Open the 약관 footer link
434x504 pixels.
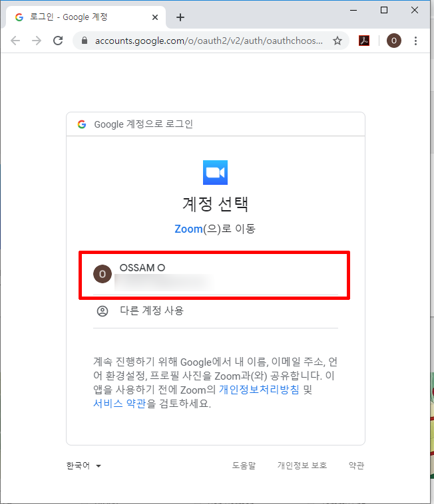357,465
